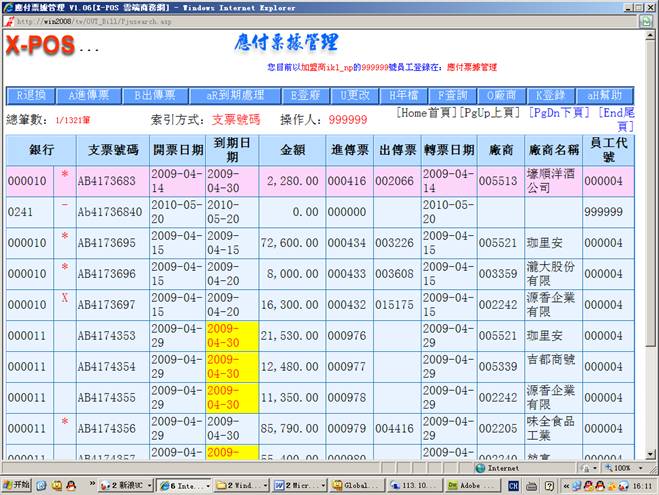This screenshot has height=495, width=659.
Task: Open the H年檔 yearly archive
Action: tap(405, 96)
